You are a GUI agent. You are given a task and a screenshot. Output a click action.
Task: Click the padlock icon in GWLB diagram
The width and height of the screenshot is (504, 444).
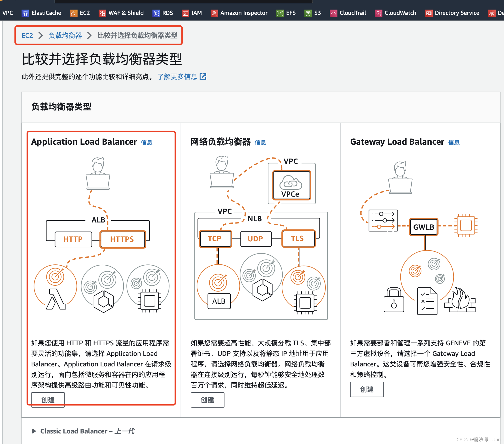coord(394,300)
